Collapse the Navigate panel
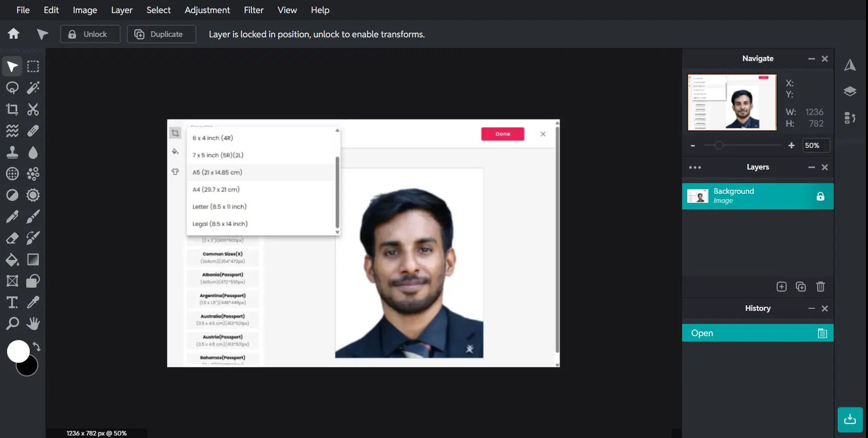 (811, 59)
